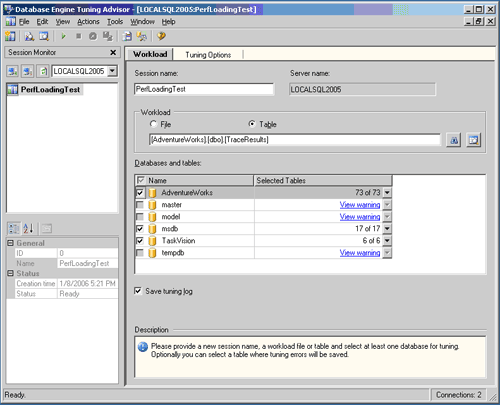This screenshot has height=405, width=500.
Task: Click the Refresh icon in Session Monitor
Action: coord(43,71)
